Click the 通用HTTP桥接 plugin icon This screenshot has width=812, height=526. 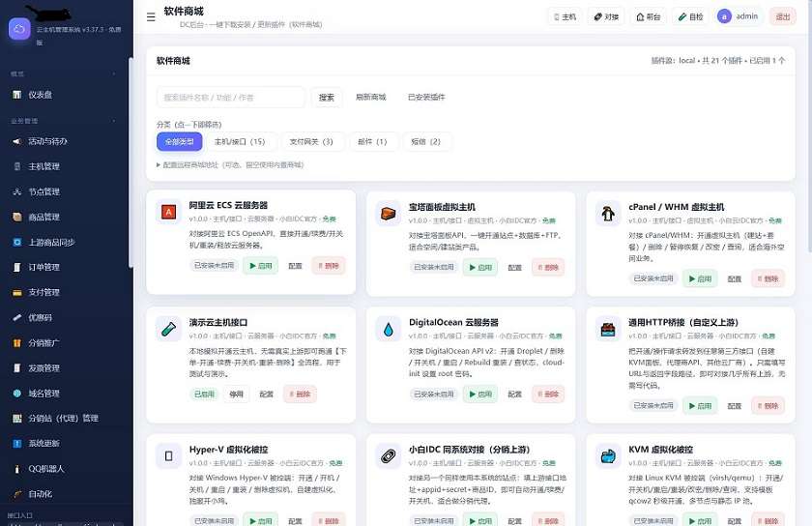tap(608, 329)
